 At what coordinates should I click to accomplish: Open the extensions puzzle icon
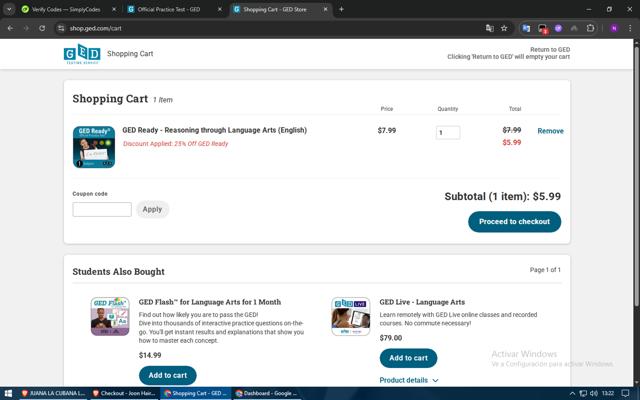590,28
